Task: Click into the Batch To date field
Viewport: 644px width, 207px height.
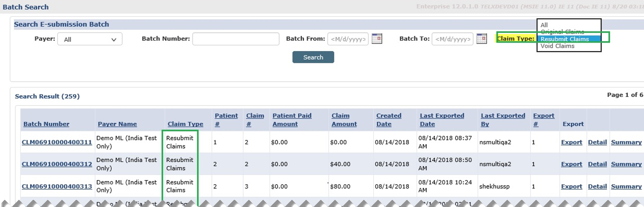Action: (452, 39)
